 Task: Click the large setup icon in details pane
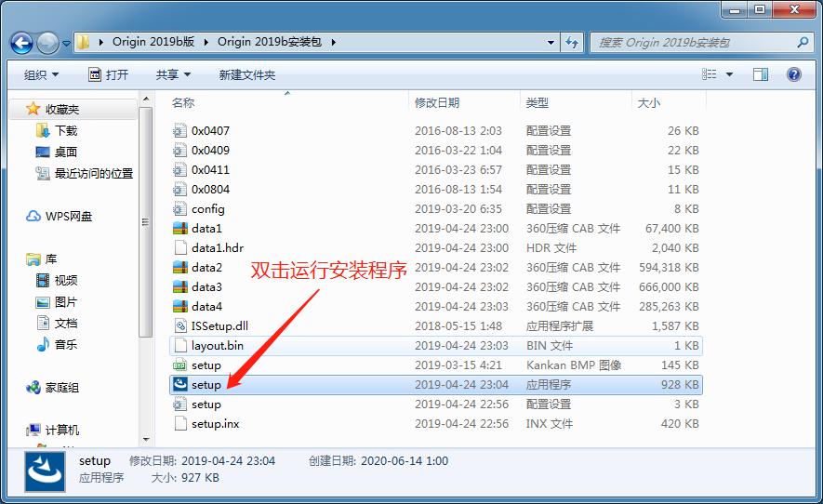(46, 471)
